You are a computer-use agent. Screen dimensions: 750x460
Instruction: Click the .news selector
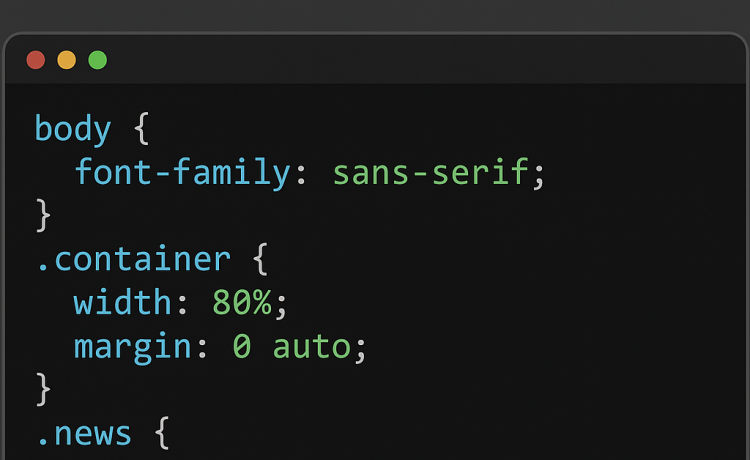tap(84, 434)
